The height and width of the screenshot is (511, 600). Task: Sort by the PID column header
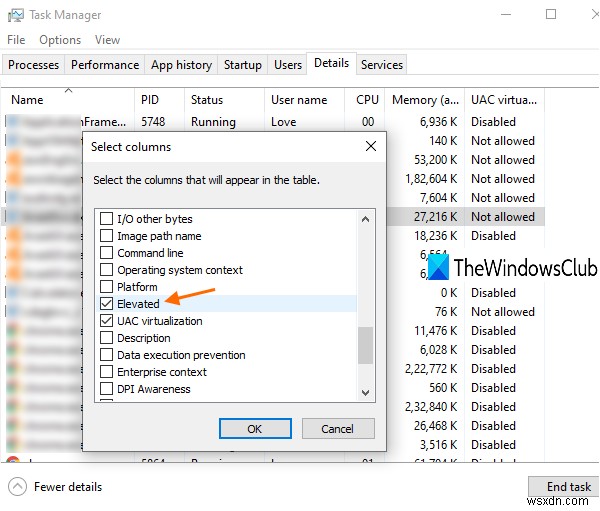(159, 100)
